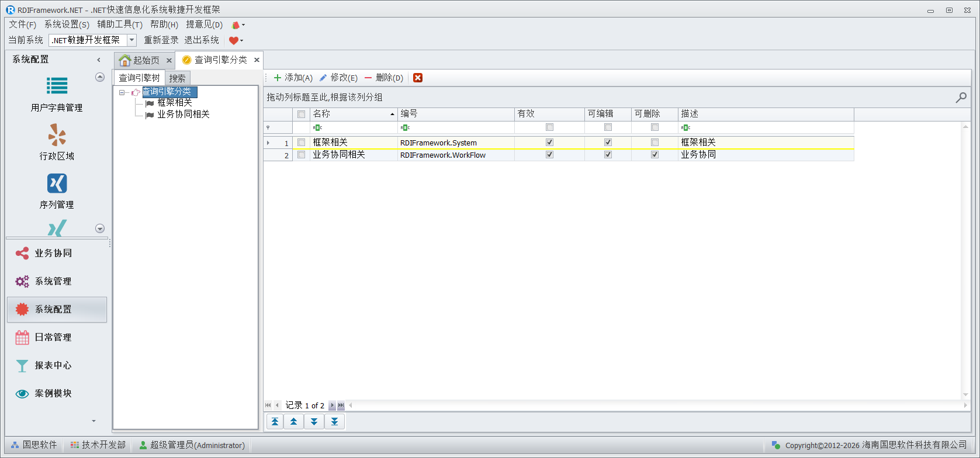Click the 添加(A) button
Screen dimensions: 980x458
(x=293, y=78)
